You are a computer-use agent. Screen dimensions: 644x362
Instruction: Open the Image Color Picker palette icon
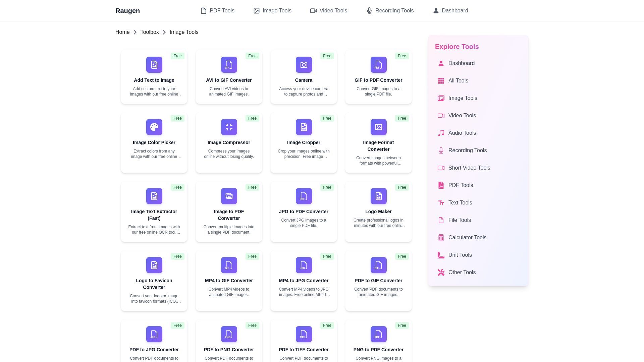pyautogui.click(x=154, y=127)
